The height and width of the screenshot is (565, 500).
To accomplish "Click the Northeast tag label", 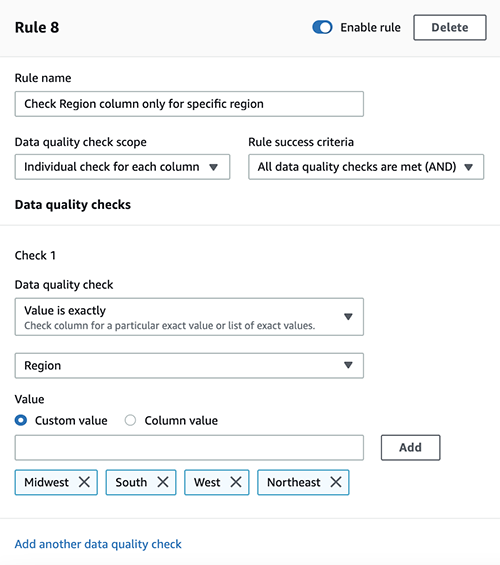I will point(294,482).
